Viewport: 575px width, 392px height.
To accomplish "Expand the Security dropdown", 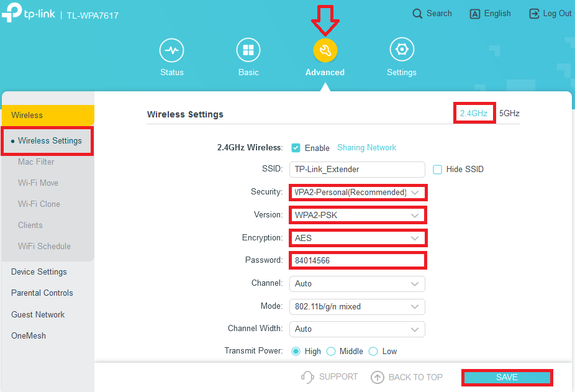I will pyautogui.click(x=357, y=193).
